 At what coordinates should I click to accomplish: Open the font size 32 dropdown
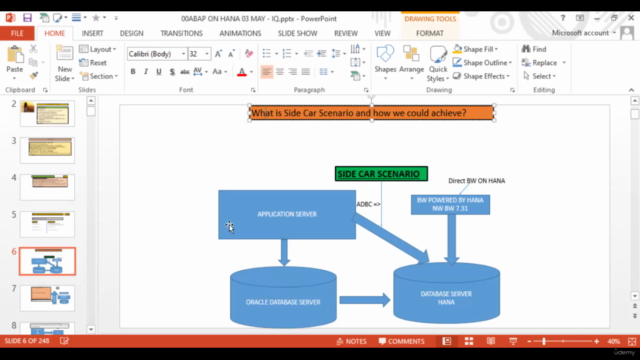pyautogui.click(x=207, y=54)
